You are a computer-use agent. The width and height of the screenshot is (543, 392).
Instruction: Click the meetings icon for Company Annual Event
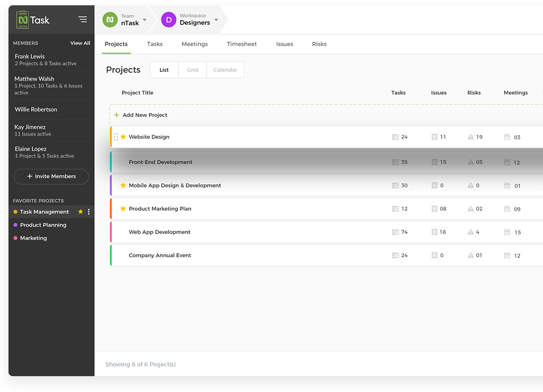507,255
